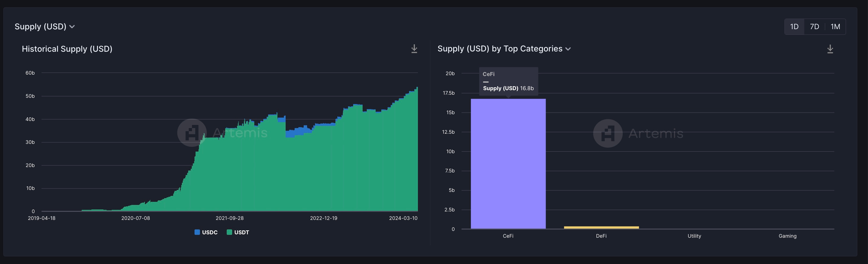The height and width of the screenshot is (264, 868).
Task: Select the 1M time range
Action: tap(835, 27)
